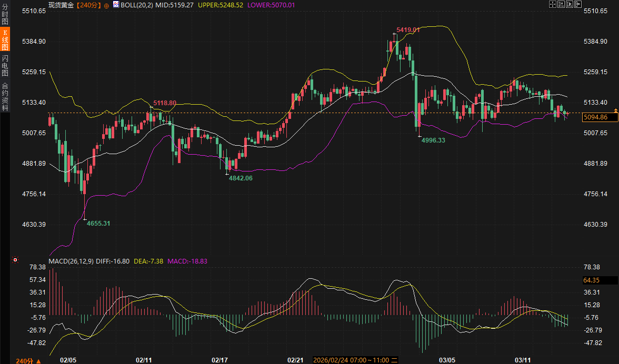The image size is (619, 364).
Task: Click the orange circle icon after 240分
Action: (107, 5)
